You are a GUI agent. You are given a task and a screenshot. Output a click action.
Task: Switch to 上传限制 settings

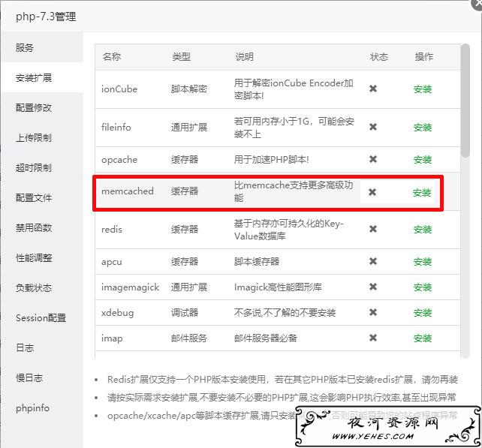click(42, 137)
